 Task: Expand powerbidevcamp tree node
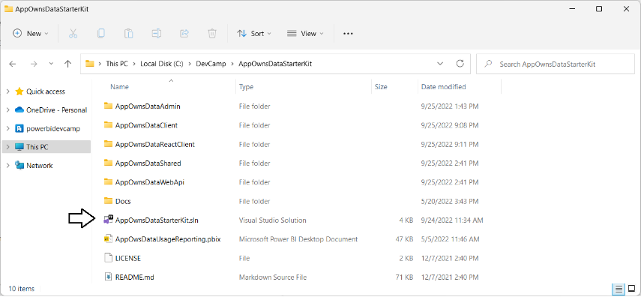[x=7, y=129]
